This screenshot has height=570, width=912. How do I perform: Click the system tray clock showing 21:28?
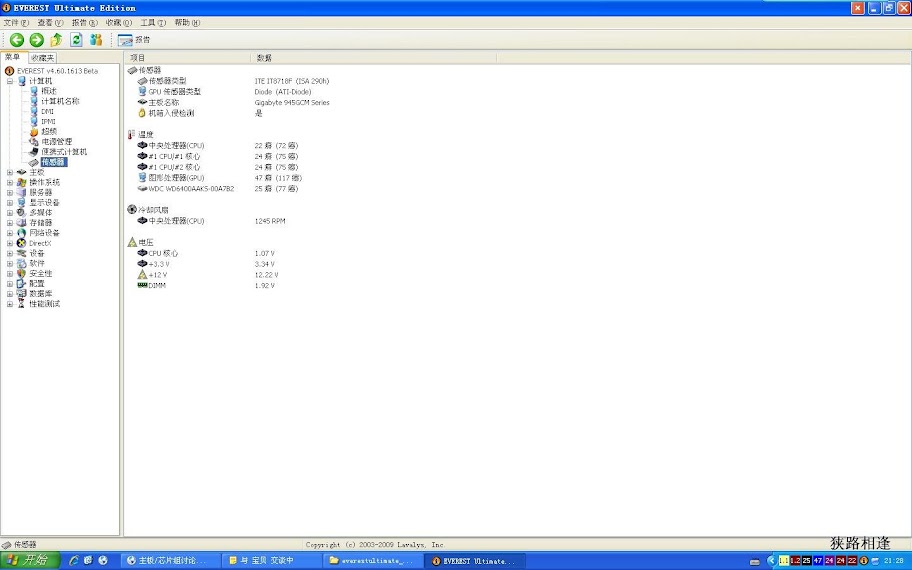pyautogui.click(x=893, y=561)
